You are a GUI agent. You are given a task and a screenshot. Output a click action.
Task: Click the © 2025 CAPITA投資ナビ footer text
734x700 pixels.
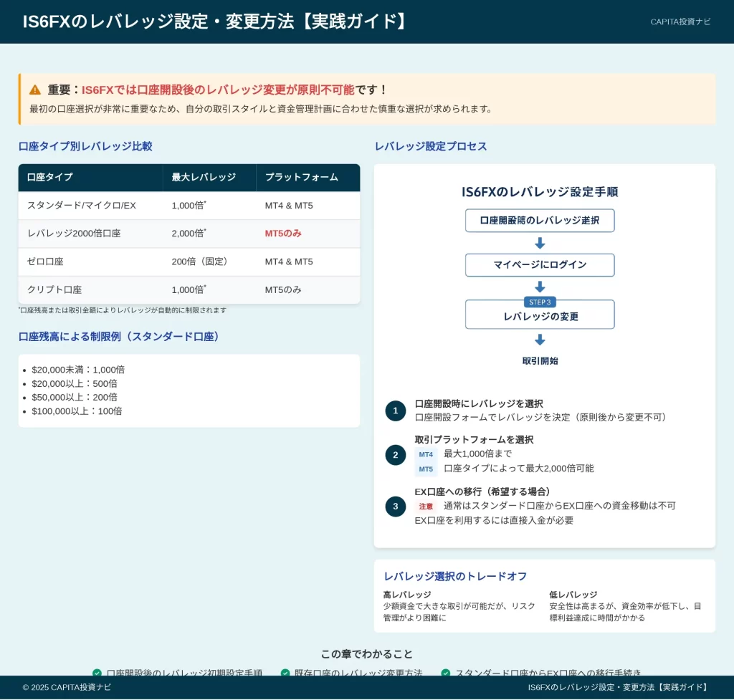pos(67,687)
